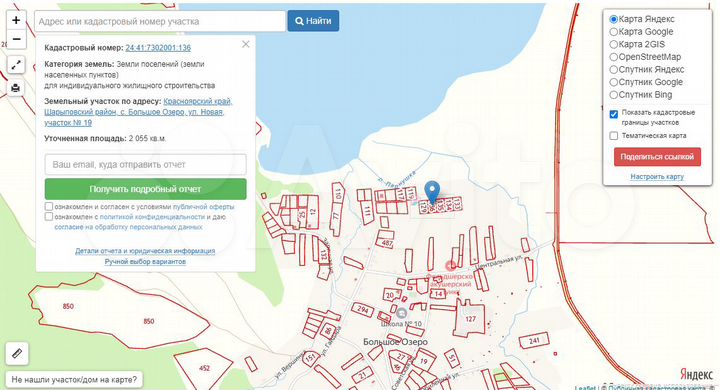Uncheck Показать кадастровые границы участков

click(x=613, y=114)
